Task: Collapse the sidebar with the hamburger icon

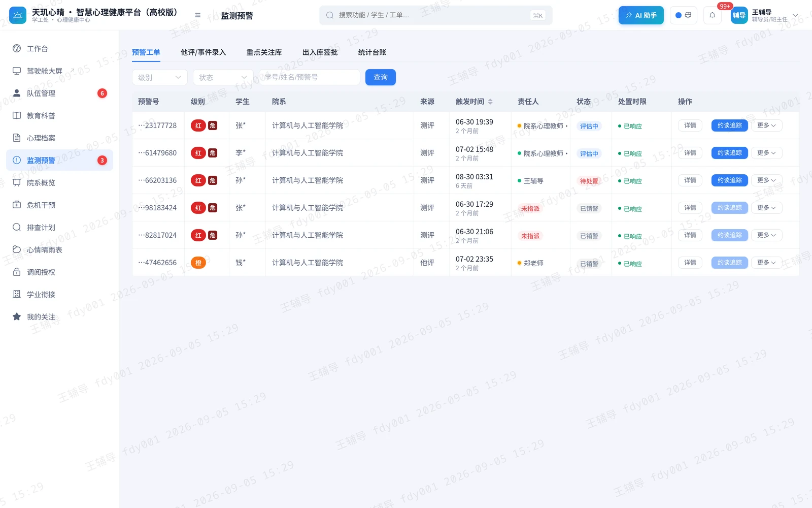Action: [198, 15]
